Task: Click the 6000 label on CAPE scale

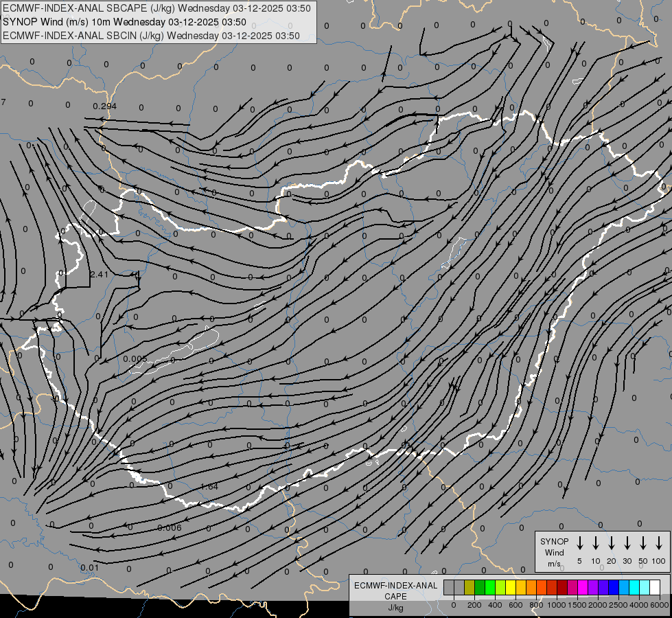Action: 659,605
